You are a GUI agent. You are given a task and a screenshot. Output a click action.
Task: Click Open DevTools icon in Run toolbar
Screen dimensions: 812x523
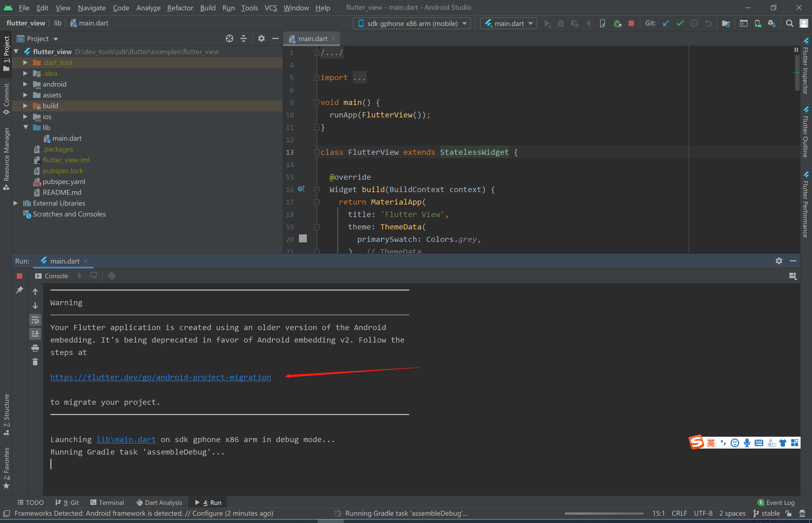point(112,276)
